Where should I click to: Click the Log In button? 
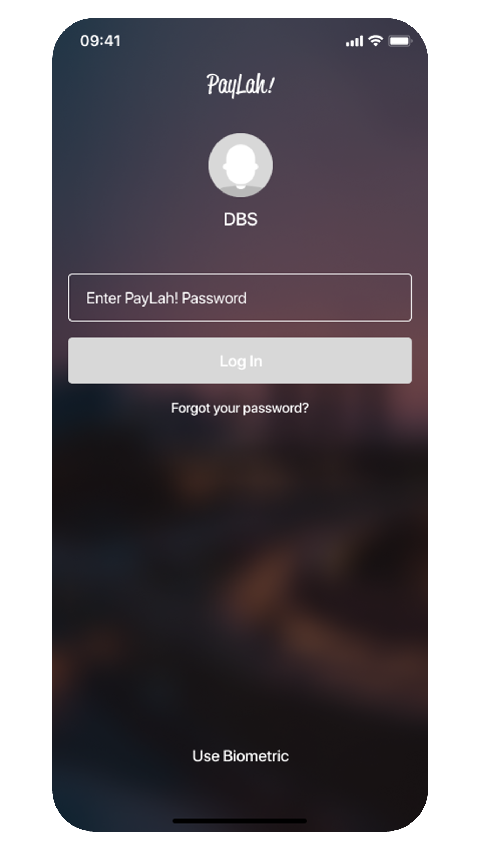coord(240,361)
